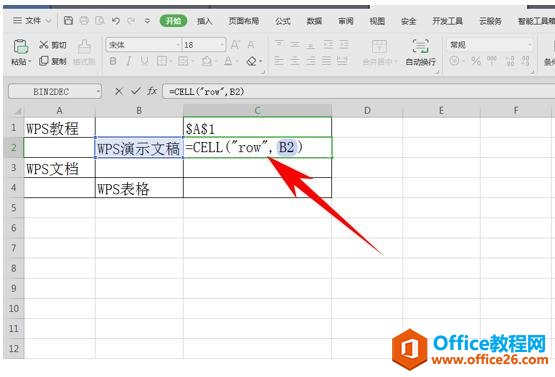Image resolution: width=555 pixels, height=377 pixels.
Task: Switch to the 公式 ribbon tab
Action: 283,21
